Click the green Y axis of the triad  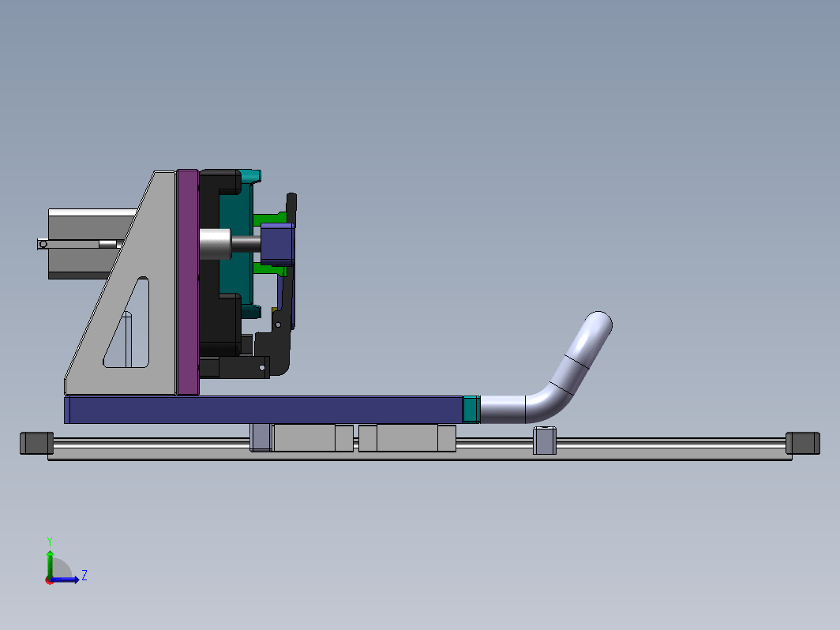click(50, 563)
